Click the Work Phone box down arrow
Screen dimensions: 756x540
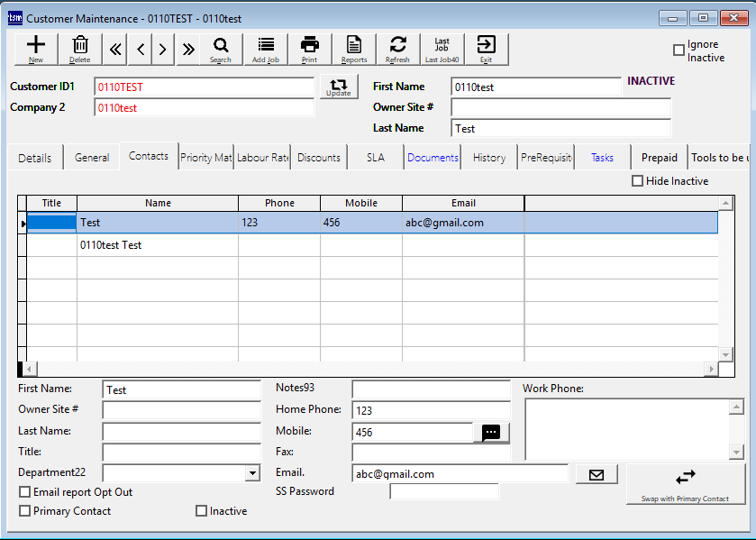[736, 452]
